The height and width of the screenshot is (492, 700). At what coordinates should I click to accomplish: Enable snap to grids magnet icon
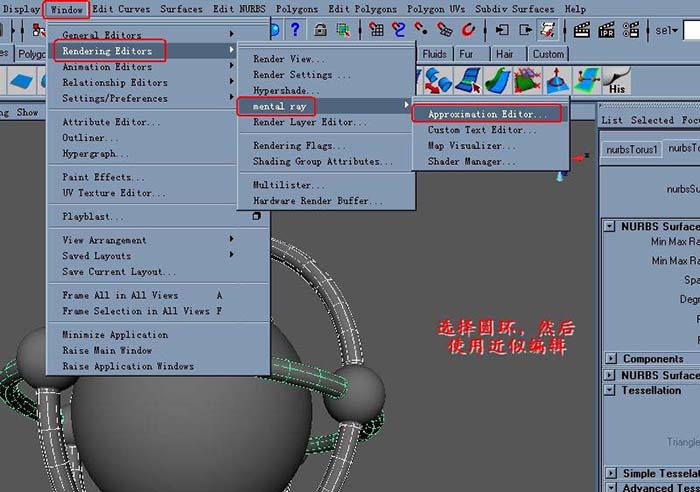tap(376, 30)
